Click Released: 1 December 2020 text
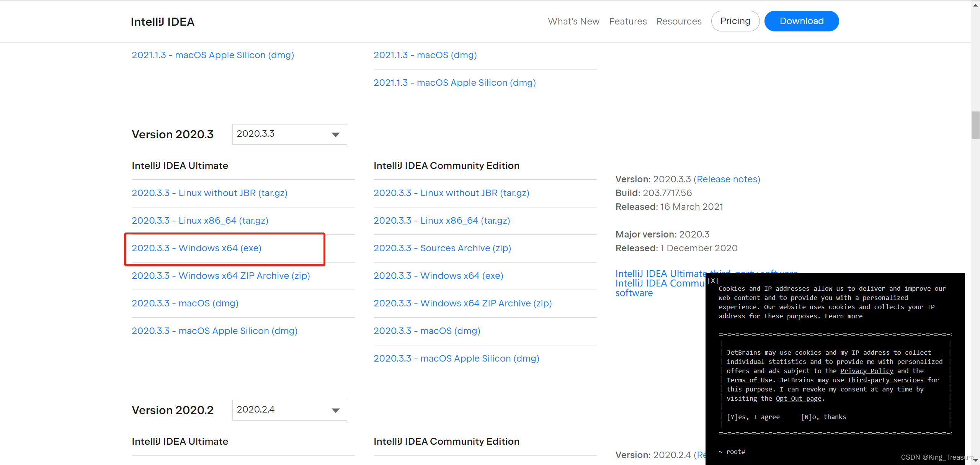 tap(676, 248)
